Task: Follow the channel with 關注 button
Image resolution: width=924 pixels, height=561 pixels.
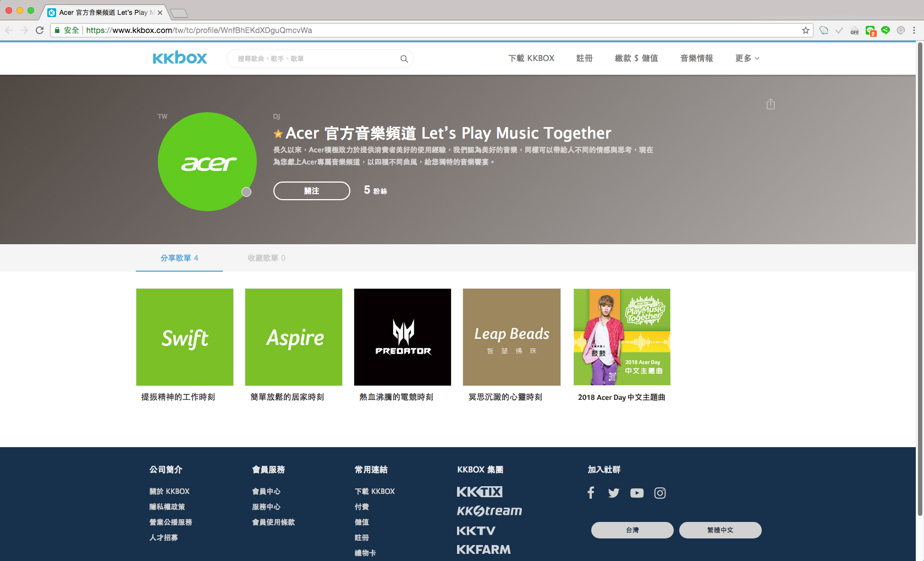Action: (311, 191)
